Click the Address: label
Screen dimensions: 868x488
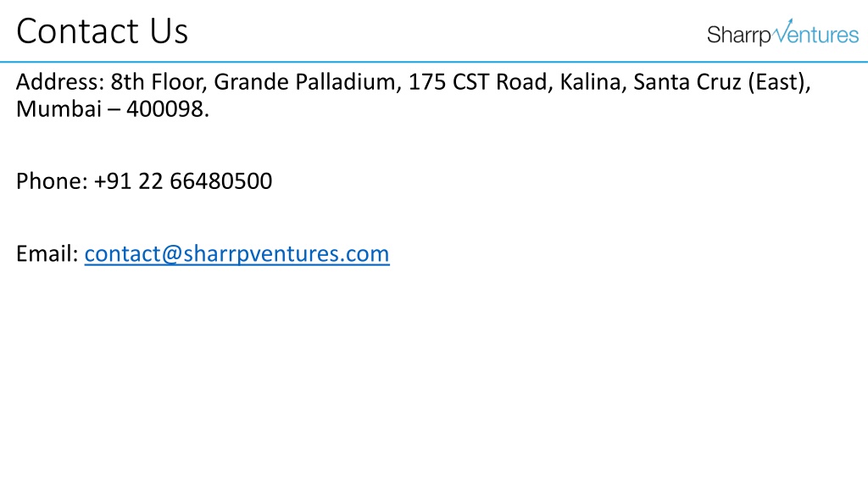pos(60,82)
